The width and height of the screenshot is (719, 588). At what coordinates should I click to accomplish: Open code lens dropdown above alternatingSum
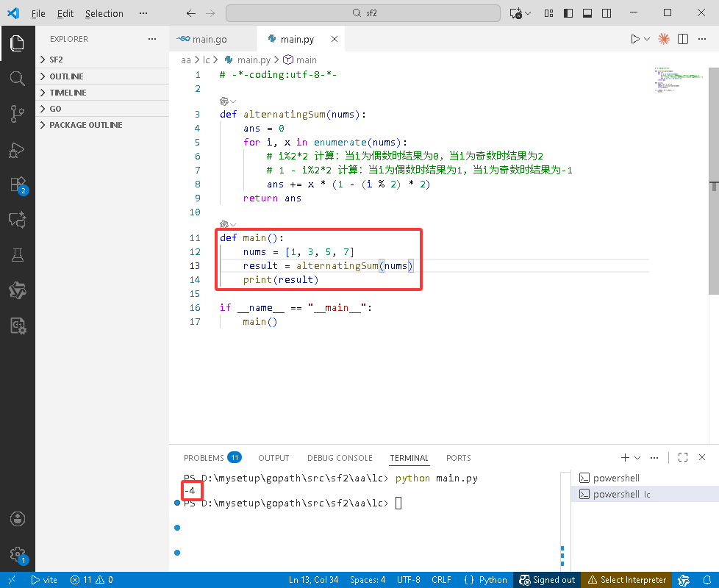[233, 101]
